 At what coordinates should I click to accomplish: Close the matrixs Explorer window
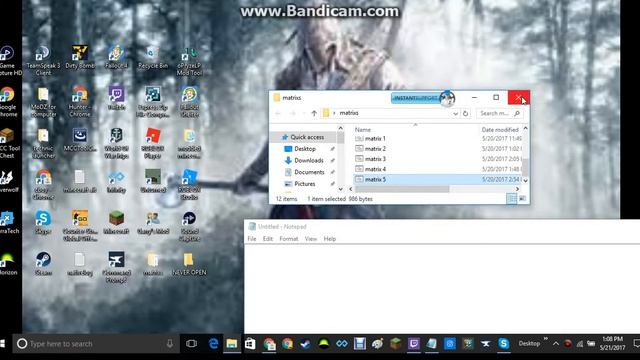click(x=518, y=98)
